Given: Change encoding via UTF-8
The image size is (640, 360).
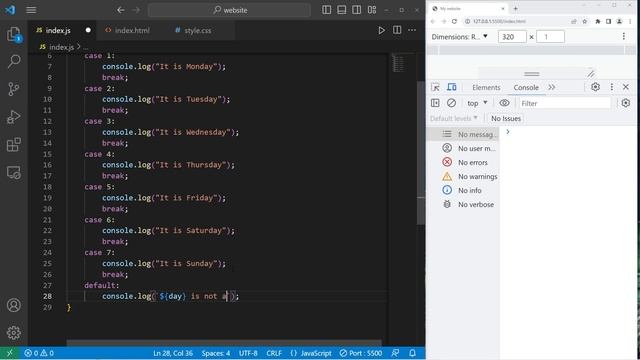Looking at the screenshot, I should pos(248,353).
